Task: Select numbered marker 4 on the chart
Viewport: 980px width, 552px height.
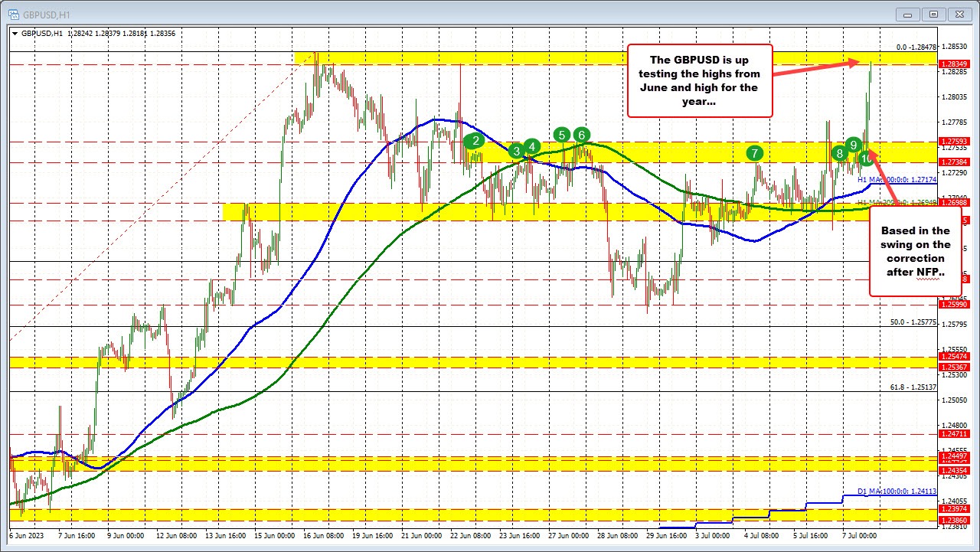Action: point(531,146)
